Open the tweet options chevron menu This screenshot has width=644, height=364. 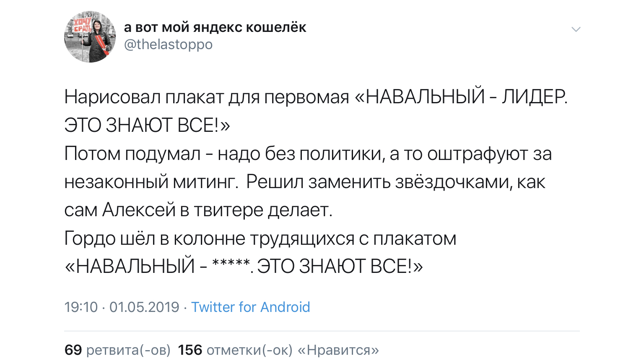576,29
